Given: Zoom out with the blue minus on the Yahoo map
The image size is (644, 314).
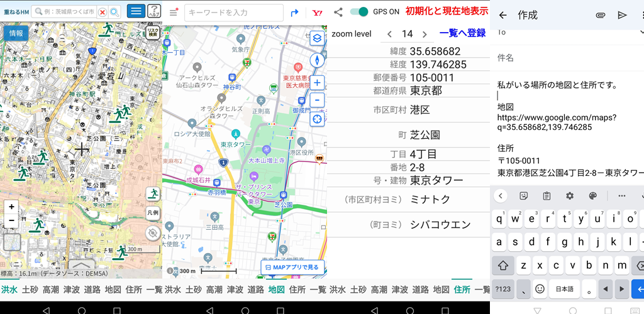Looking at the screenshot, I should (x=317, y=100).
